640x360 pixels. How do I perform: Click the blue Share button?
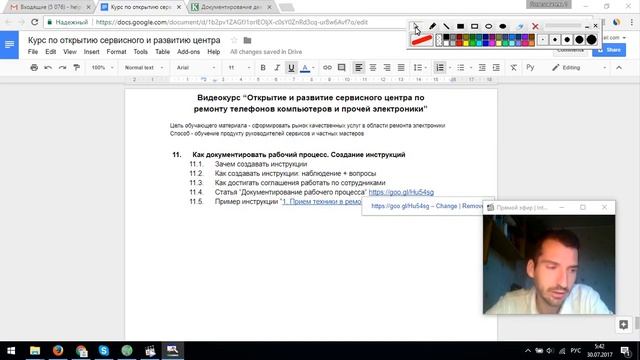[x=609, y=50]
